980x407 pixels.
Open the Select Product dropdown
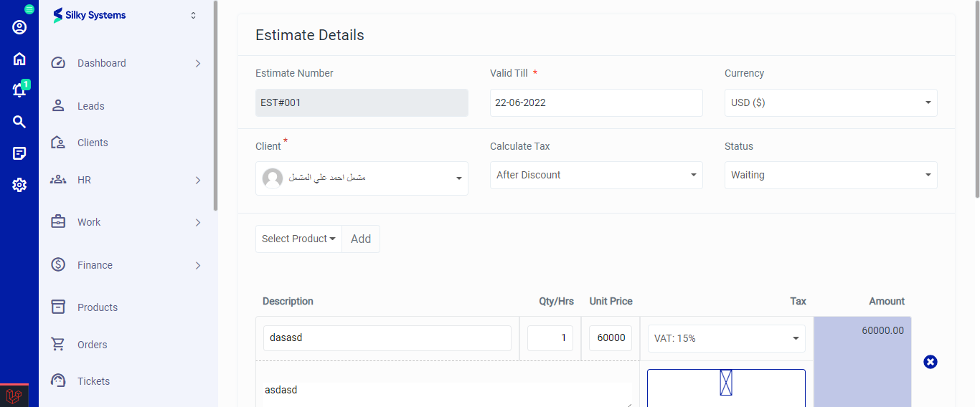click(298, 239)
